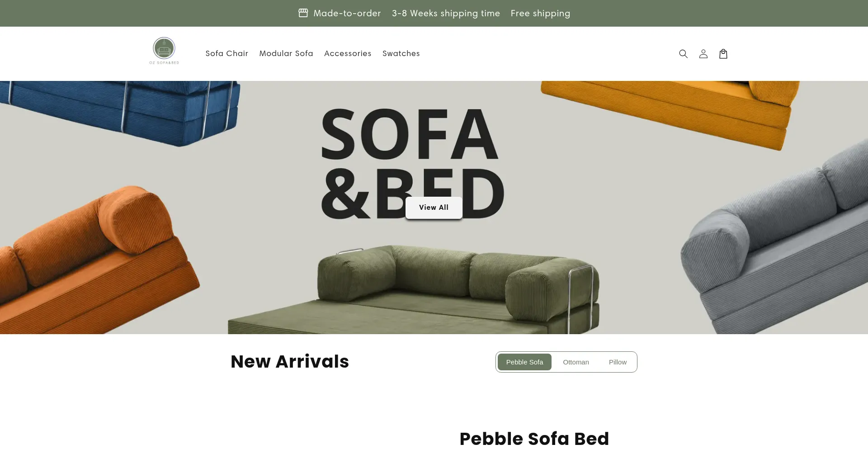Click the green sofa in banner

pos(413,289)
